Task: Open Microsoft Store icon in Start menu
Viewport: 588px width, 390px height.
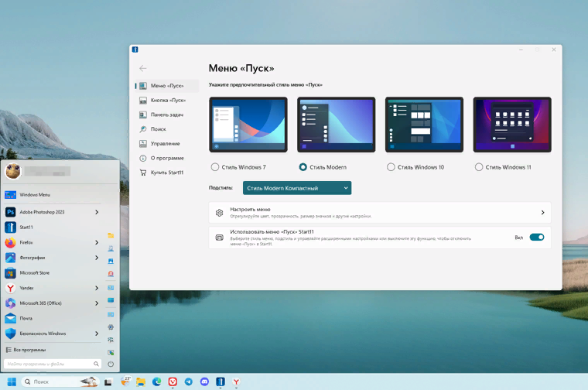Action: 11,273
